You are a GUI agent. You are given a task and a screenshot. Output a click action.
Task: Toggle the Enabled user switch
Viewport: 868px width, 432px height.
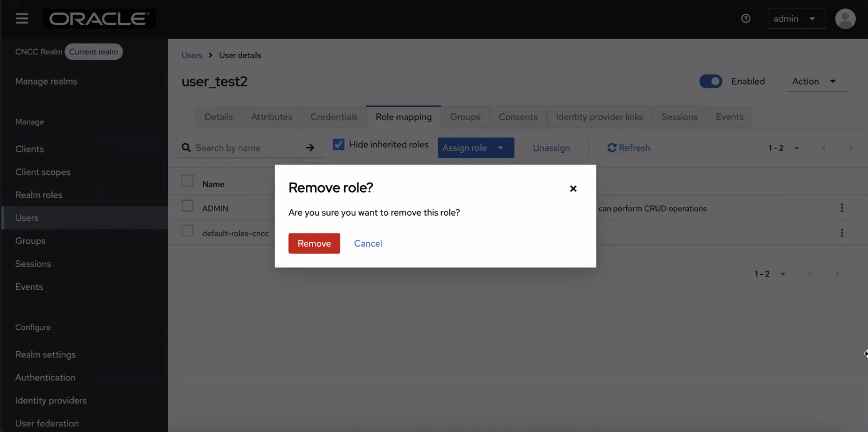(711, 81)
